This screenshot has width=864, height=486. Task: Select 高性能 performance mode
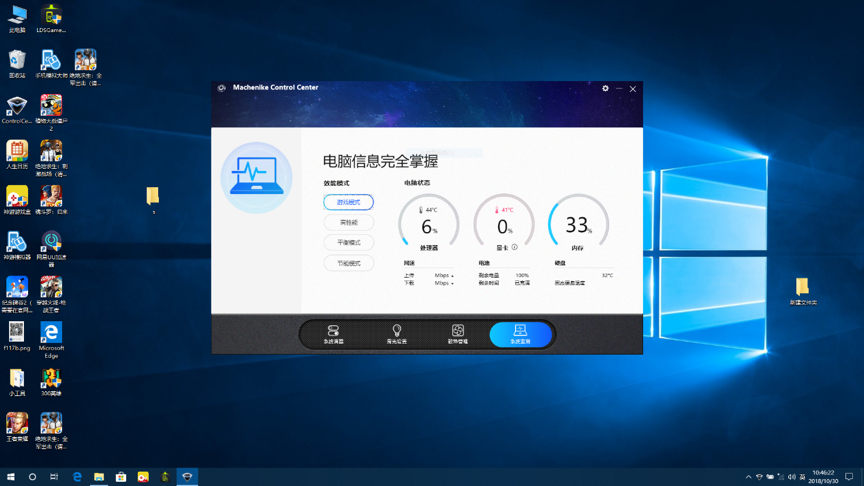pos(348,223)
